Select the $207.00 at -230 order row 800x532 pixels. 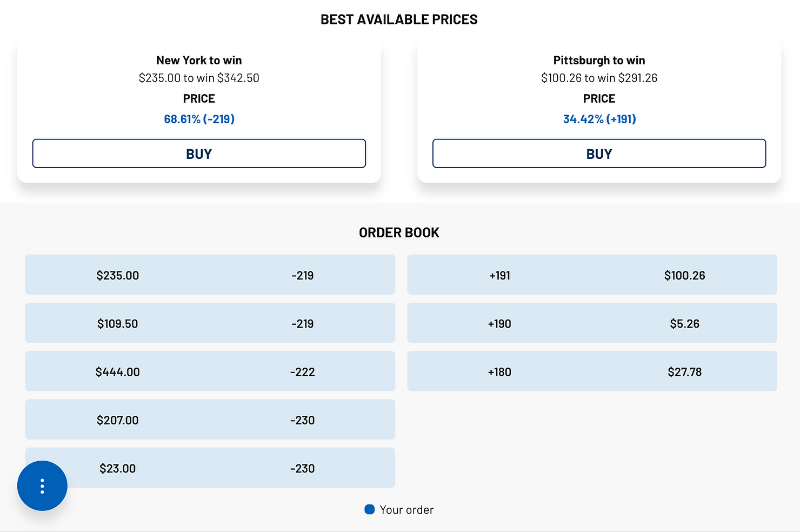click(210, 420)
